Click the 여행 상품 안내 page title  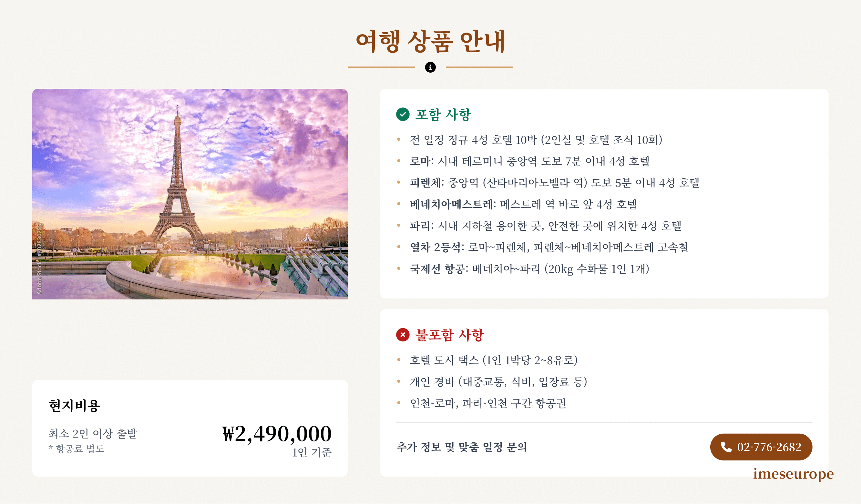pyautogui.click(x=430, y=41)
